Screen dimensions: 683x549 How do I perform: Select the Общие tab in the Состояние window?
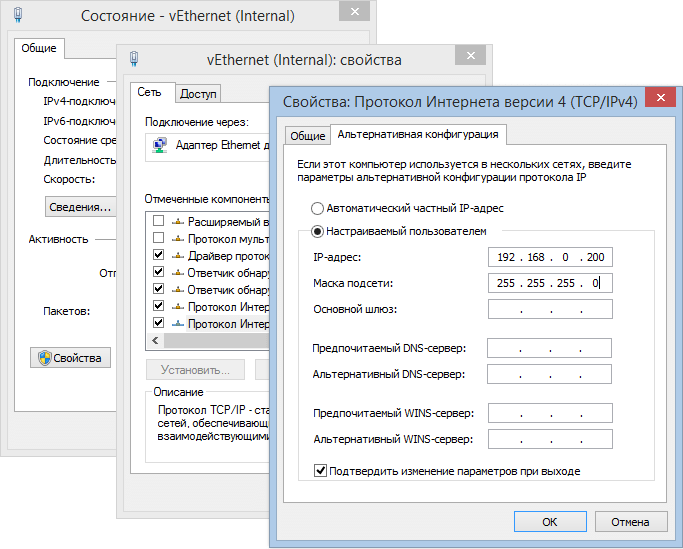pos(39,48)
